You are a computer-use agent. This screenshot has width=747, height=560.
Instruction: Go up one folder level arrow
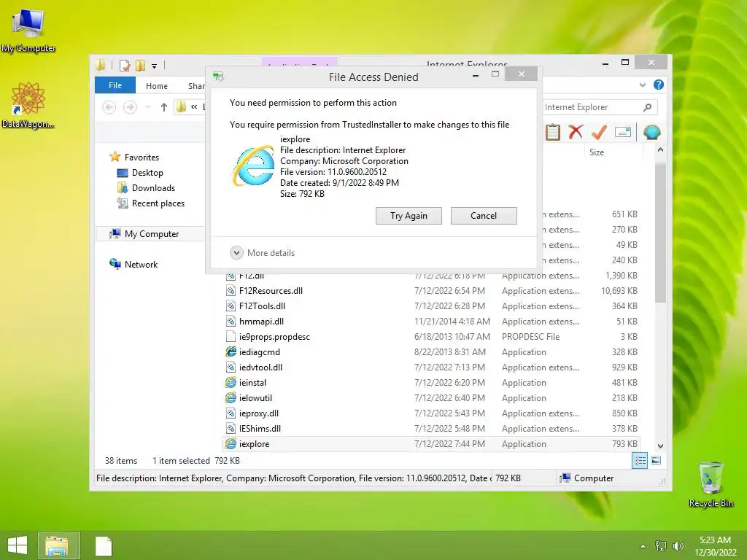[x=164, y=107]
